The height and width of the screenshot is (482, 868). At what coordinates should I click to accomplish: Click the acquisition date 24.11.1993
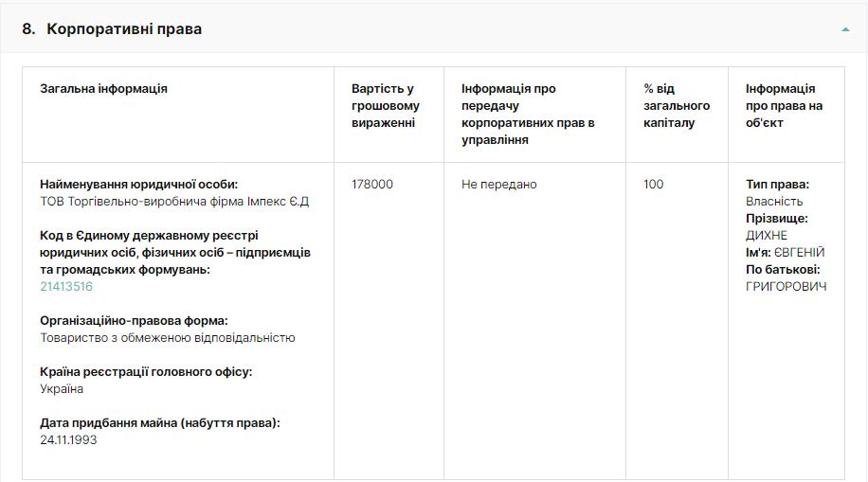point(68,440)
